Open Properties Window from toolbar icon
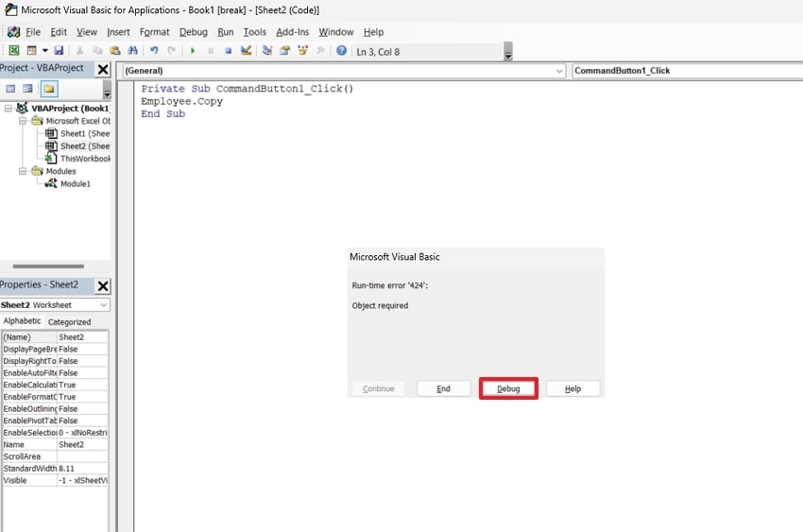Screen dimensions: 803x532 pos(284,51)
